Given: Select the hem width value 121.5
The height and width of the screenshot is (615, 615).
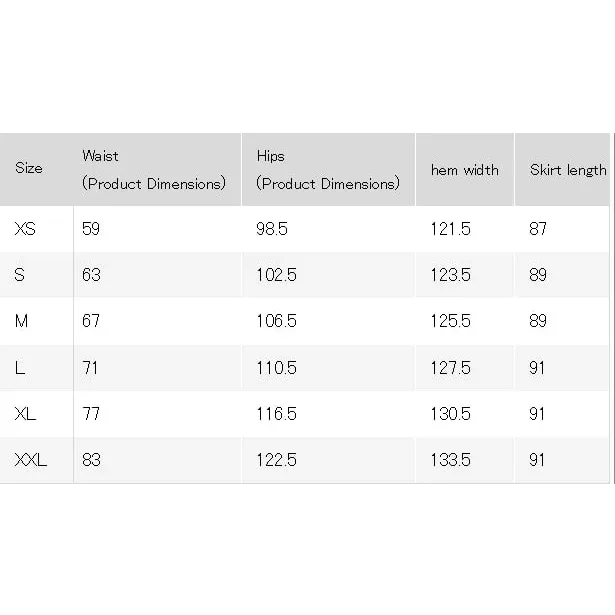Looking at the screenshot, I should tap(450, 229).
